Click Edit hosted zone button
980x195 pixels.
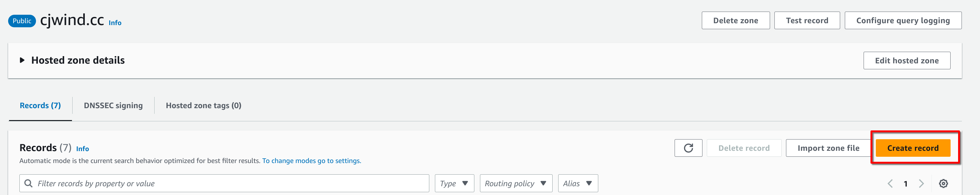pos(906,61)
